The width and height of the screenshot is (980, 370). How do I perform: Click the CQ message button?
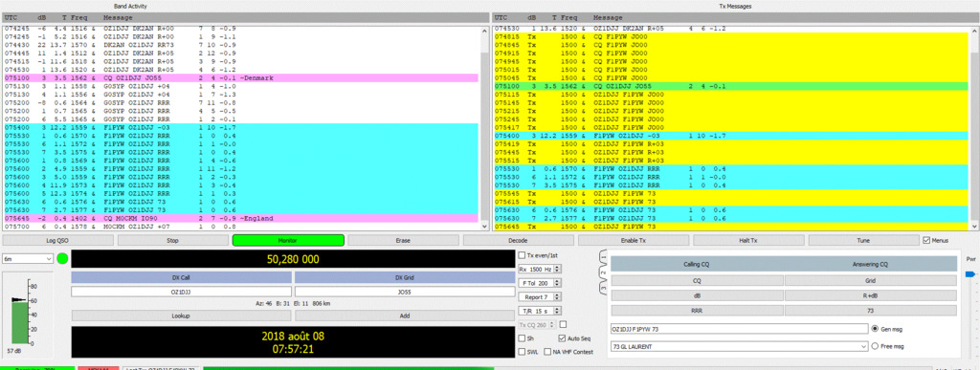[x=696, y=281]
